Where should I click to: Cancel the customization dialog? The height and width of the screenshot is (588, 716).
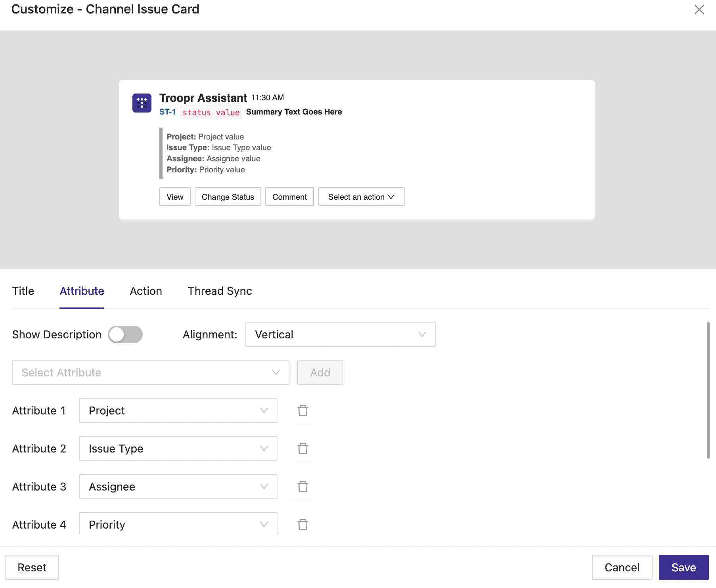[622, 567]
